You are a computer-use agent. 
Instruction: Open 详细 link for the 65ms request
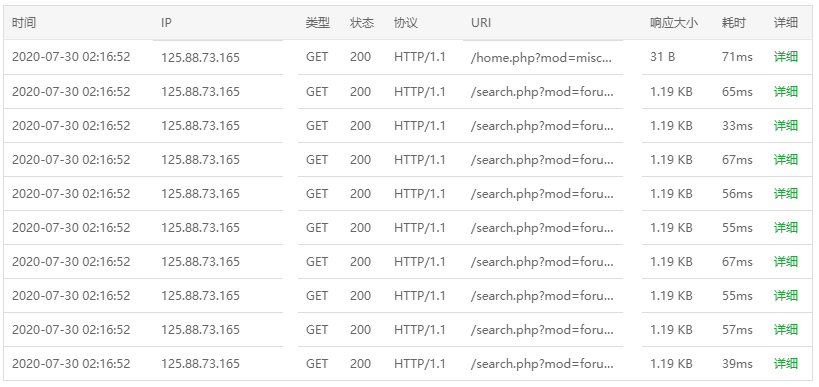(x=786, y=91)
